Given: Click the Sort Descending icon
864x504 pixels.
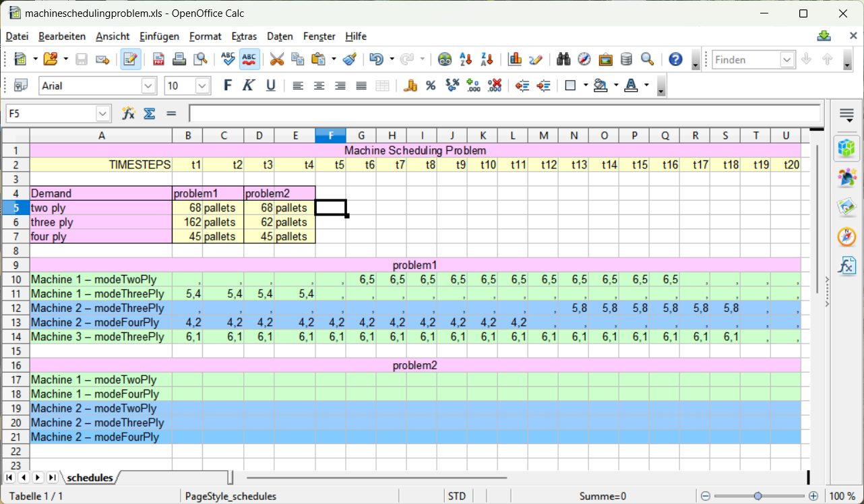Looking at the screenshot, I should [x=487, y=59].
